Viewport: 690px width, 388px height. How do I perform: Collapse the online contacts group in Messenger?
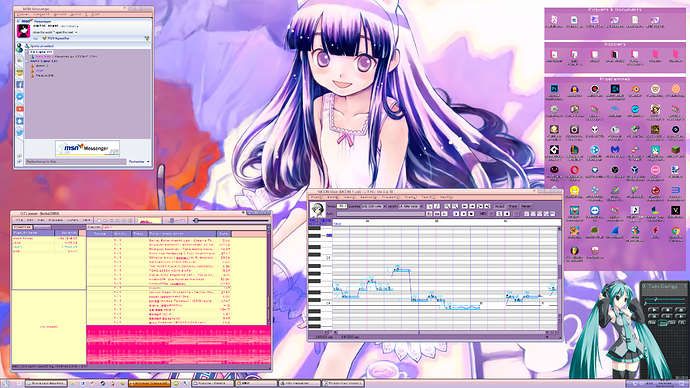27,52
